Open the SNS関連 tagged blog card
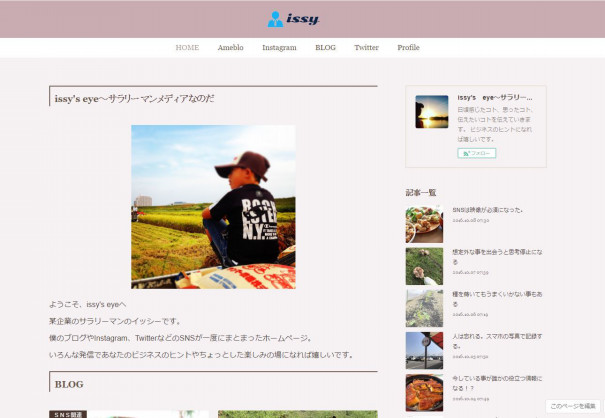Viewport: 605px width, 418px height. coord(129,414)
